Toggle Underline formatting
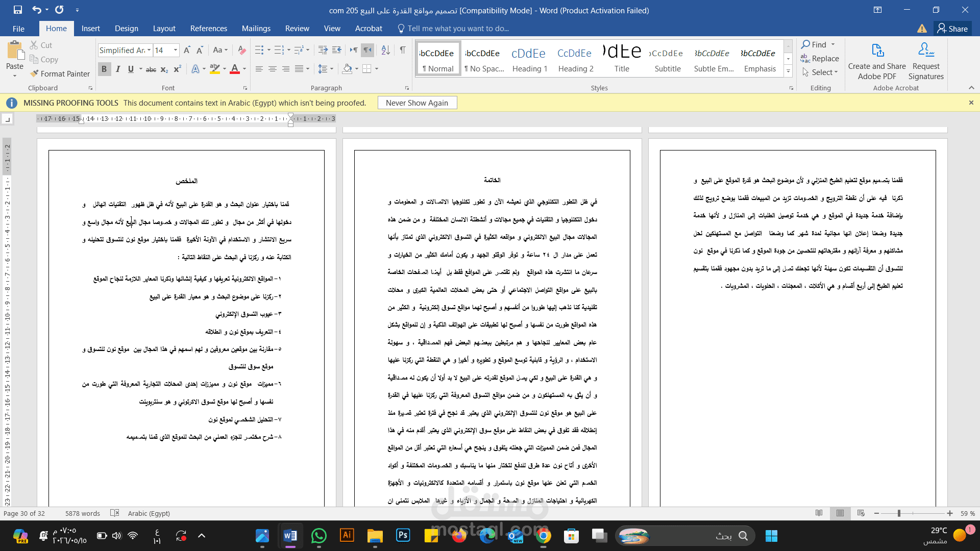Image resolution: width=980 pixels, height=551 pixels. pos(131,69)
